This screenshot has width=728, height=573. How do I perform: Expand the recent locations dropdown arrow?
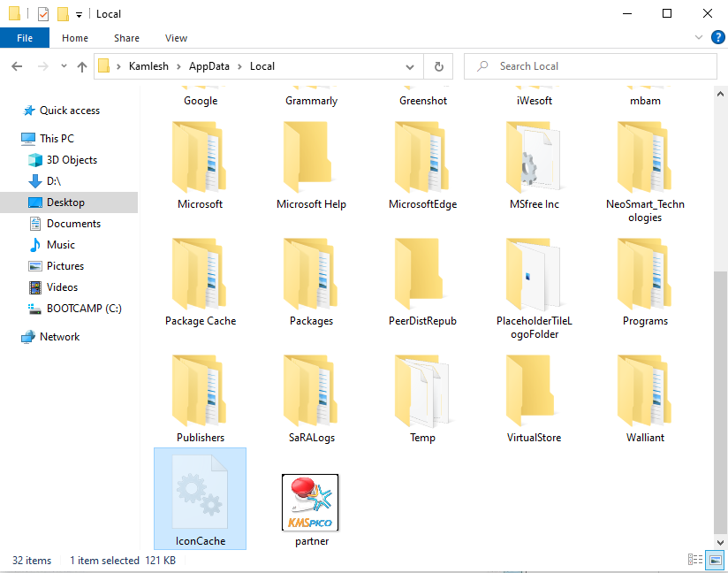pos(63,65)
